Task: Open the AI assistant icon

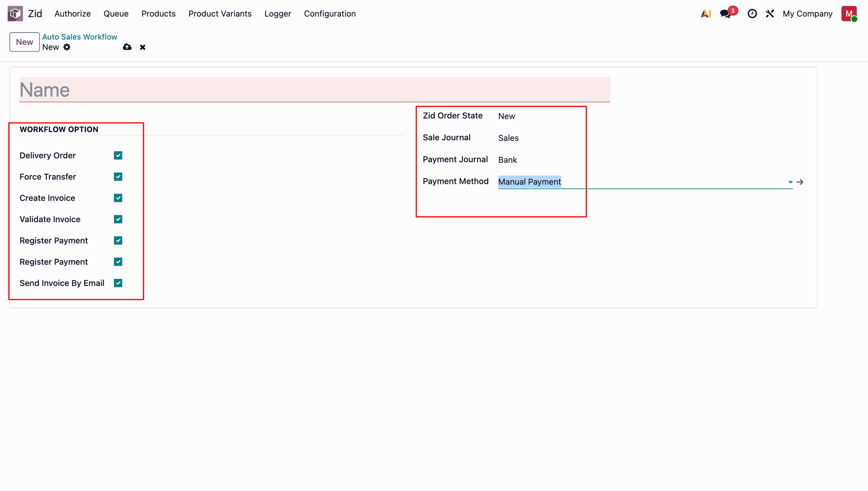Action: click(x=706, y=14)
